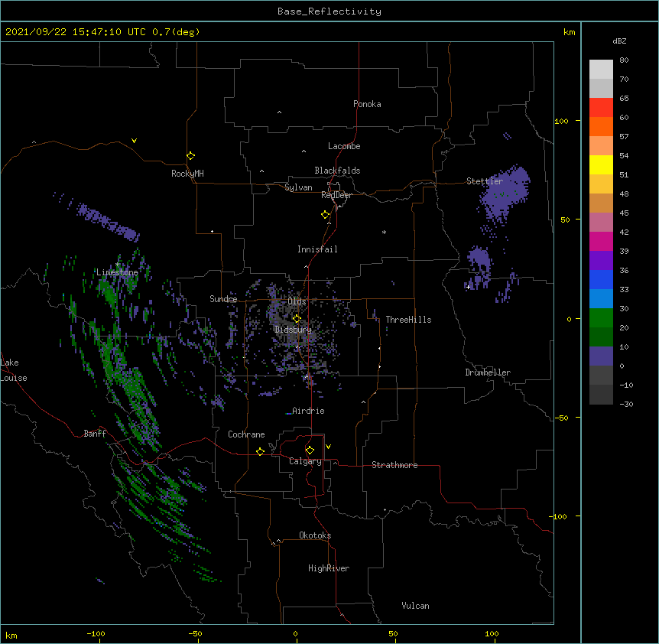Click the Vulcan city label
Screen dimensions: 659x644
coord(415,606)
